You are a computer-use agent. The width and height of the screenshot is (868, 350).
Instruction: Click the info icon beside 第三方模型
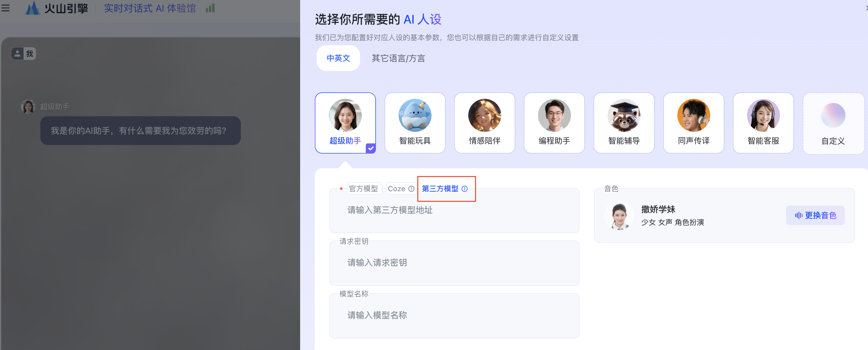465,189
